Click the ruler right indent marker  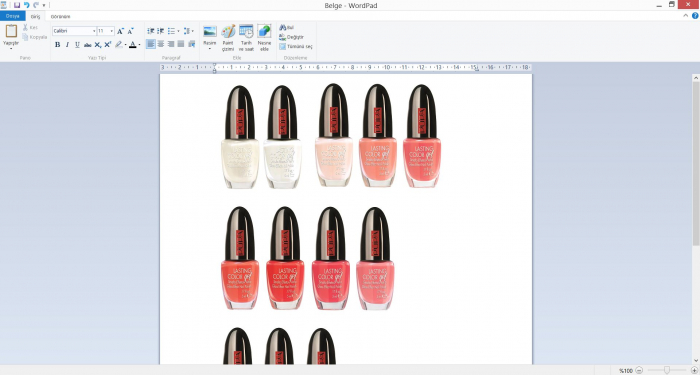click(x=476, y=70)
